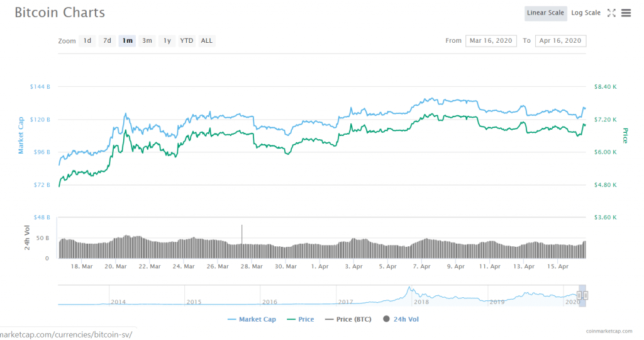This screenshot has height=340, width=644.
Task: Click the fullscreen expand icon
Action: coord(611,13)
